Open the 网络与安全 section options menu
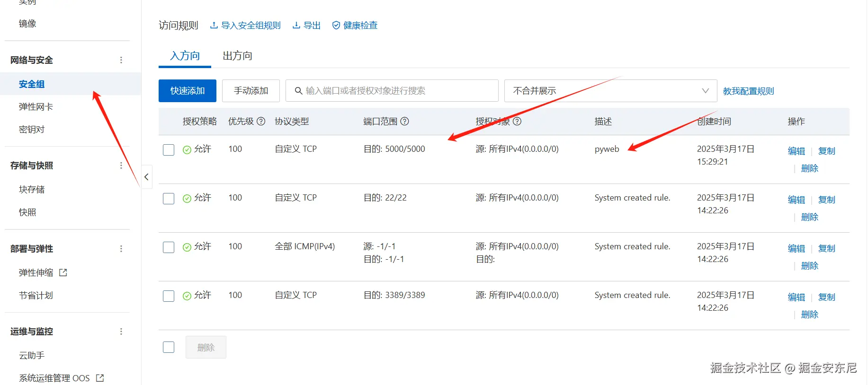The image size is (868, 385). click(121, 60)
